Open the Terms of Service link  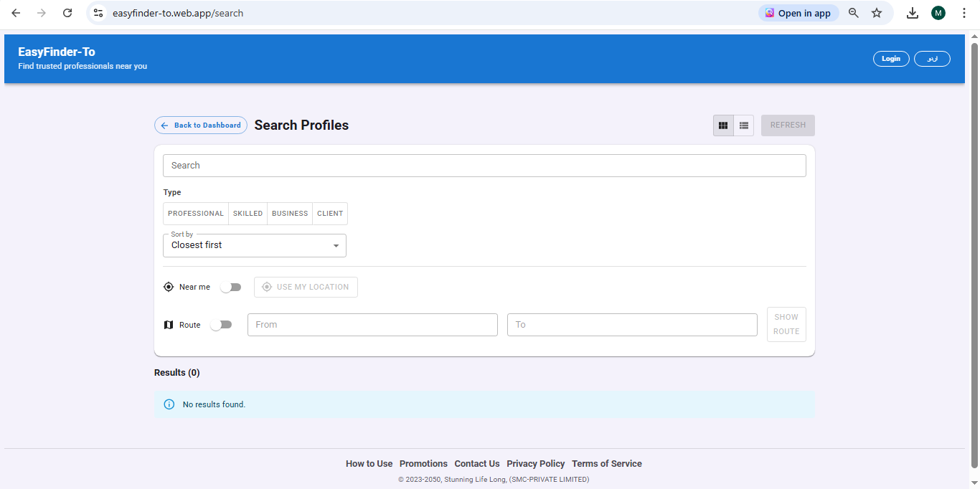(x=607, y=464)
